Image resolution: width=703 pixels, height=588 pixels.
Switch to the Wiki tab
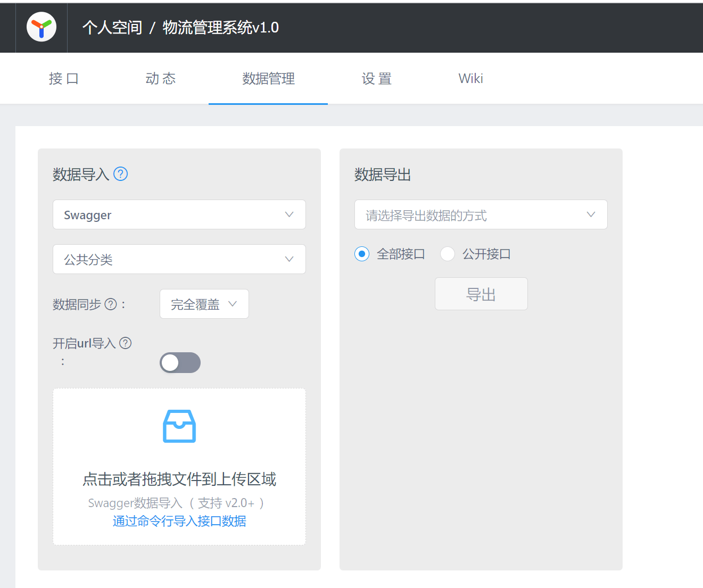pyautogui.click(x=470, y=78)
